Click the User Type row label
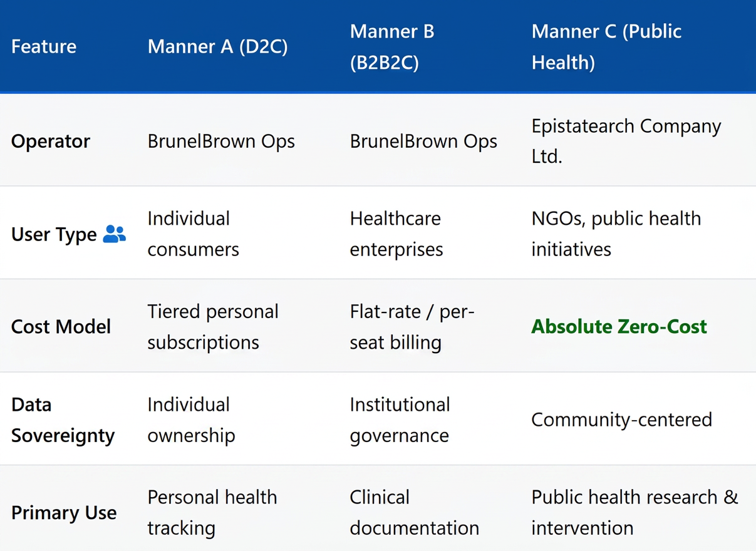756x551 pixels. coord(54,235)
